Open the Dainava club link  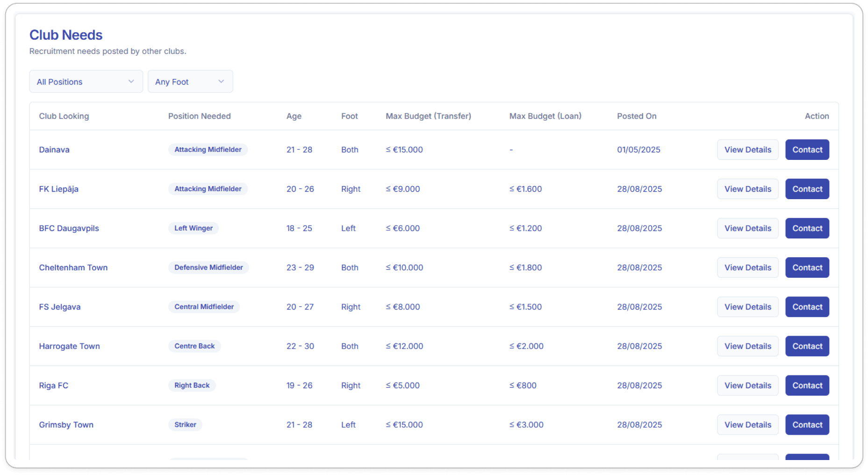(54, 150)
